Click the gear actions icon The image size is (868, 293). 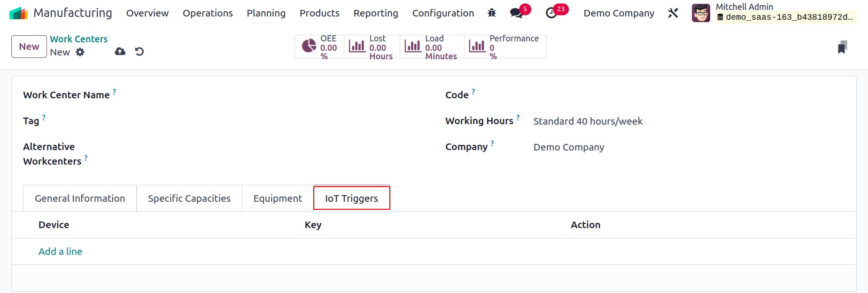pos(80,52)
